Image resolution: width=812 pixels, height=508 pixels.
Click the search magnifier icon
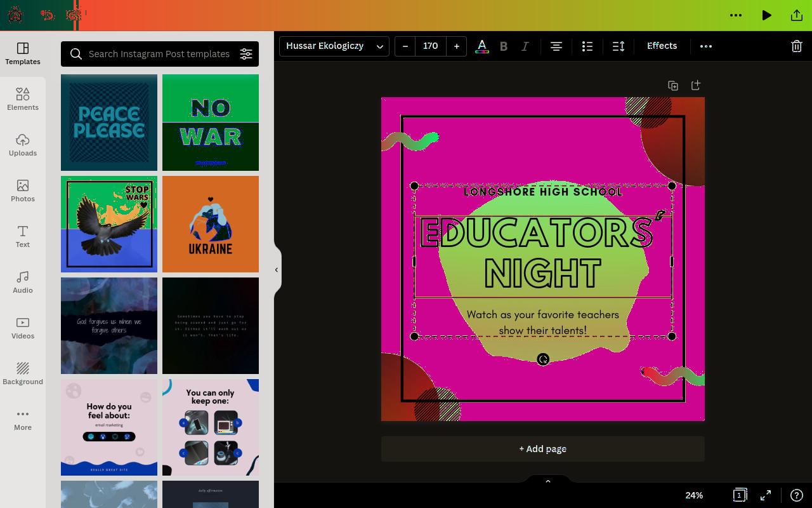[x=76, y=54]
